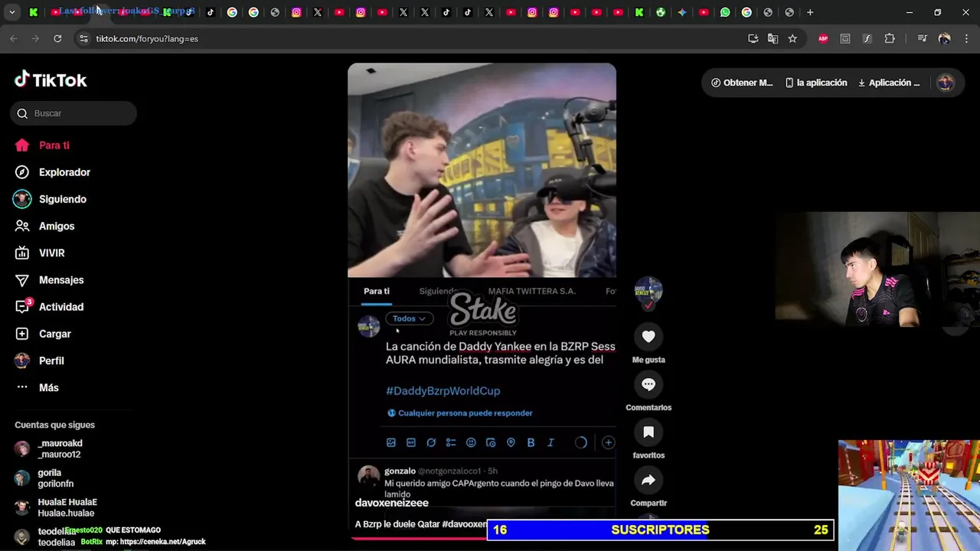Open Comentarios on the video
This screenshot has width=980, height=551.
[x=648, y=384]
